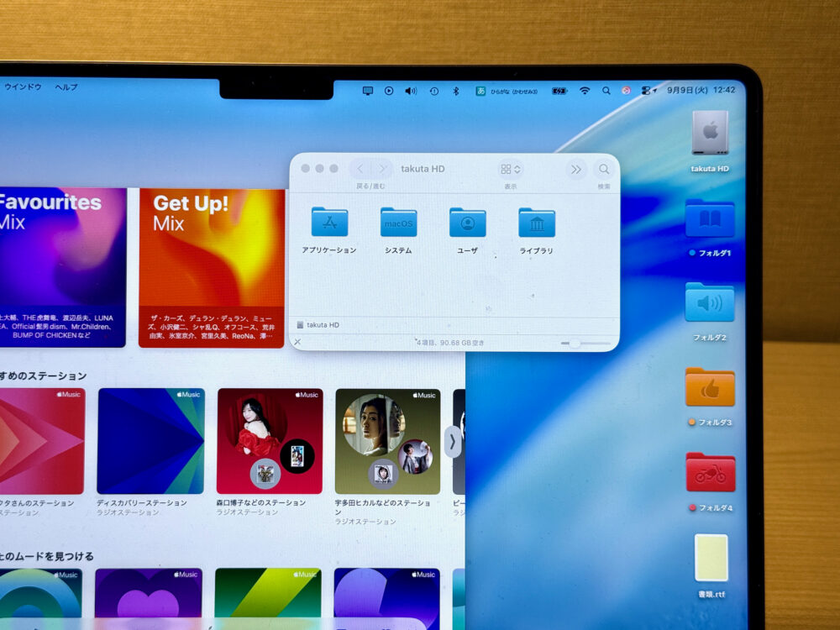The width and height of the screenshot is (840, 630).
Task: Open the purple heart mood tile in Music
Action: [x=149, y=599]
